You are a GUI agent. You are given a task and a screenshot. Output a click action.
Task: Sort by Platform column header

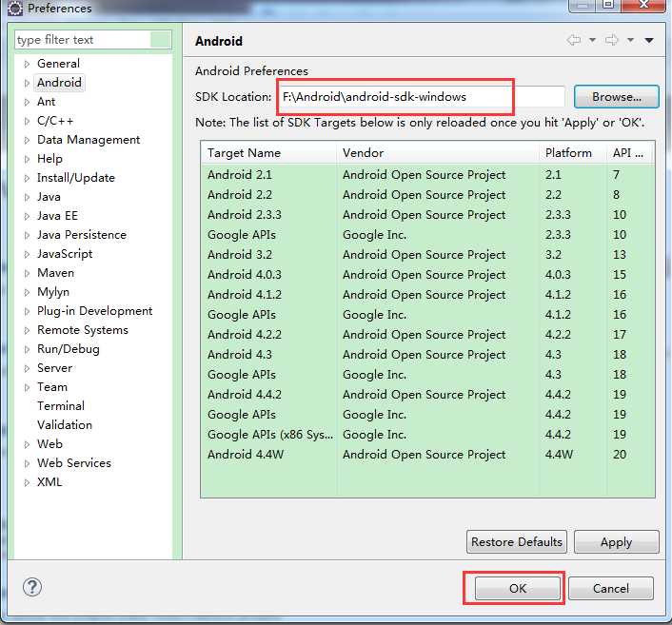pyautogui.click(x=573, y=153)
